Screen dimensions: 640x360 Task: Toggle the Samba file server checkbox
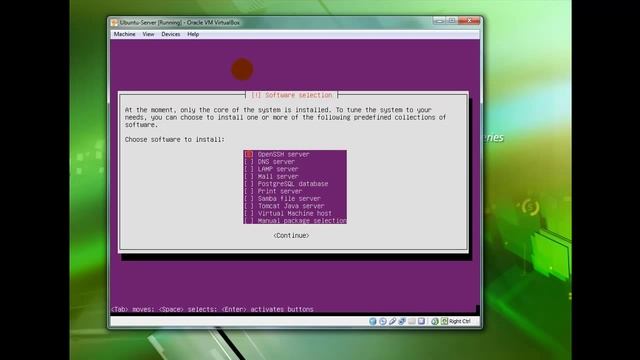click(249, 198)
